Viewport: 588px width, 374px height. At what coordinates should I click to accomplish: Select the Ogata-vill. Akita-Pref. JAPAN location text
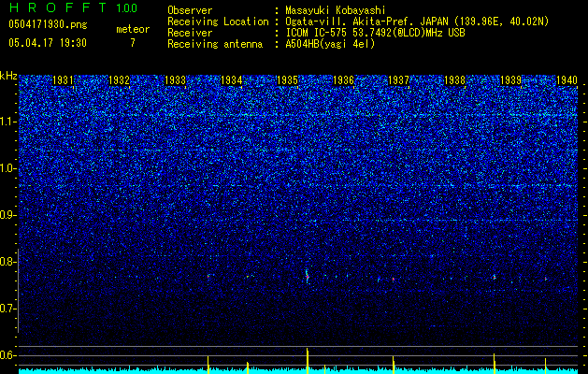point(417,22)
